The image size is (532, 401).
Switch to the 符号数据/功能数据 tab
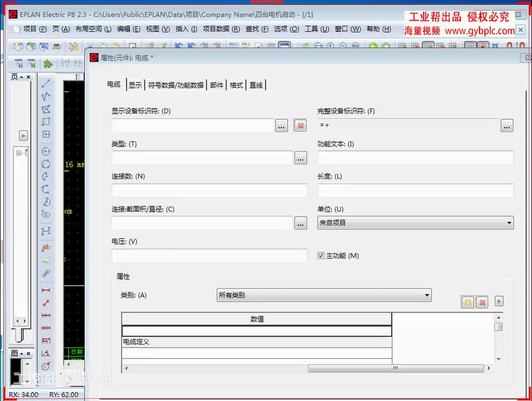point(176,85)
